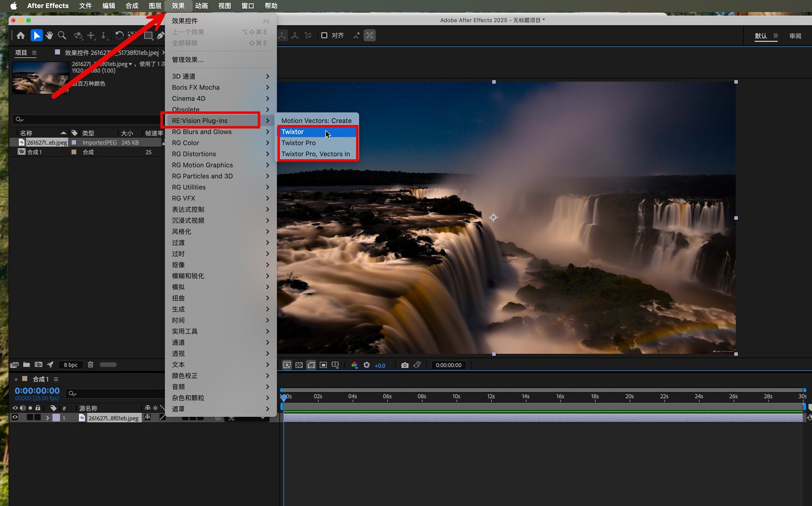Toggle Fast Previews icon in viewer
This screenshot has width=812, height=506.
(287, 365)
